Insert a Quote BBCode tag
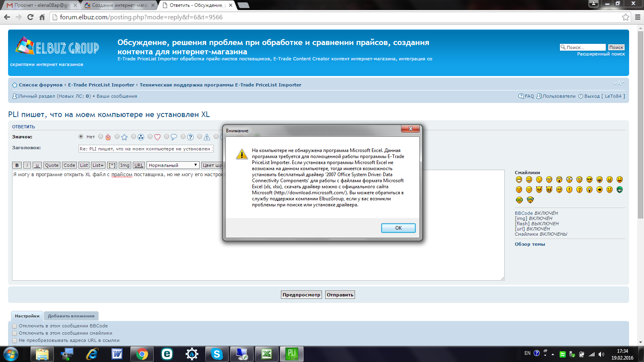This screenshot has width=644, height=362. (x=52, y=165)
